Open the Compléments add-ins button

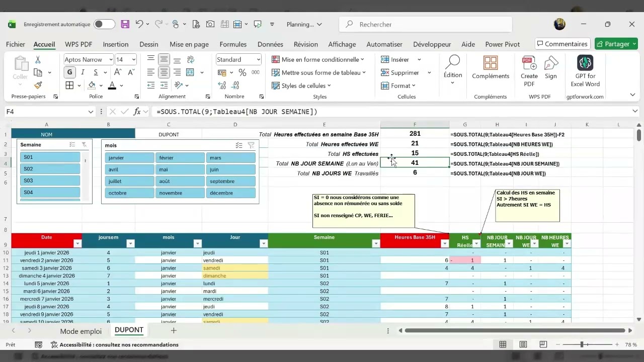tap(491, 68)
